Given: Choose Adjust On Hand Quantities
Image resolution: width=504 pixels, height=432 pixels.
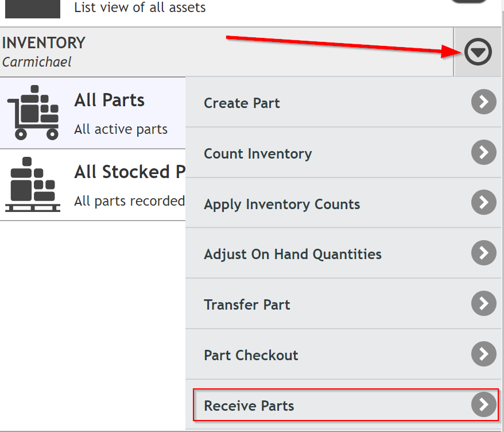Looking at the screenshot, I should tap(343, 253).
